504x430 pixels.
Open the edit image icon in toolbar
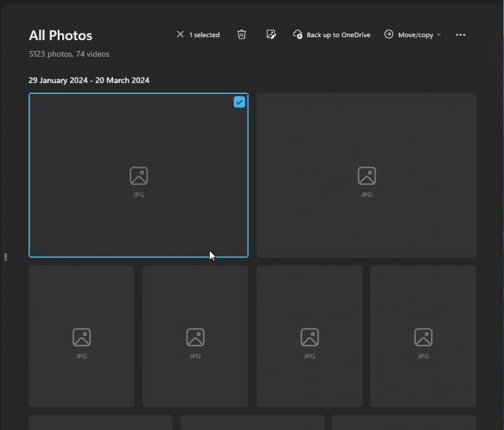tap(271, 34)
